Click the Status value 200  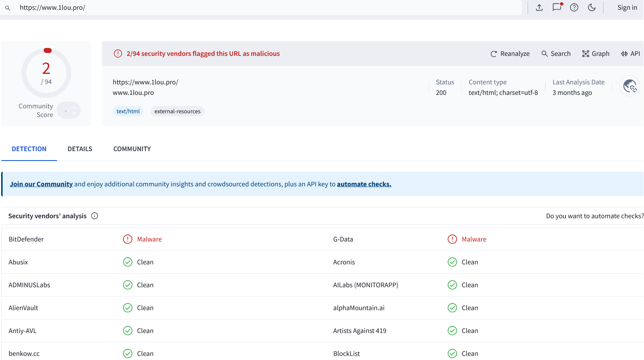point(441,93)
